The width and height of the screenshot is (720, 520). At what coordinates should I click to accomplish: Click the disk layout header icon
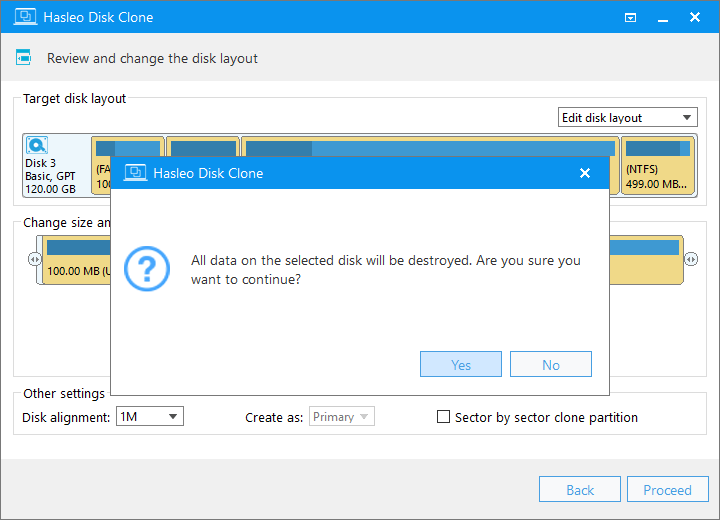tap(23, 57)
